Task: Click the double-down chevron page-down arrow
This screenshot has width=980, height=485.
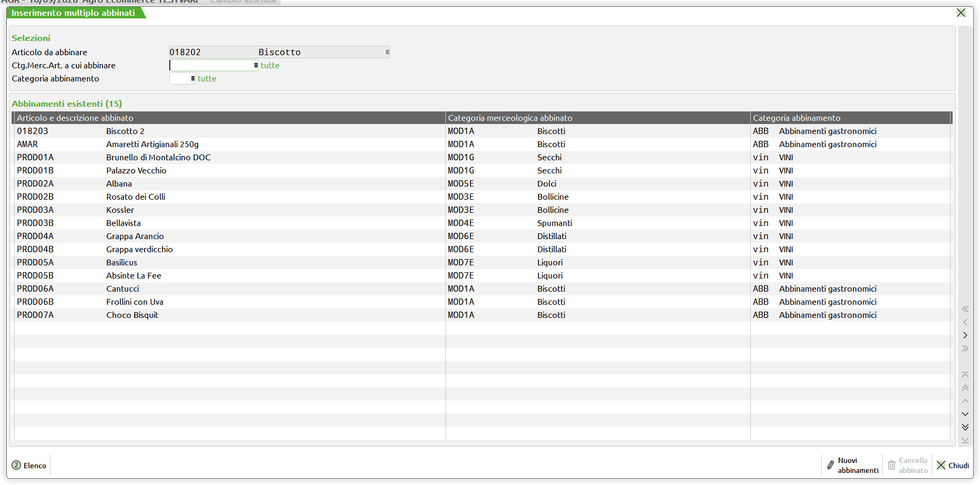Action: pos(965,427)
